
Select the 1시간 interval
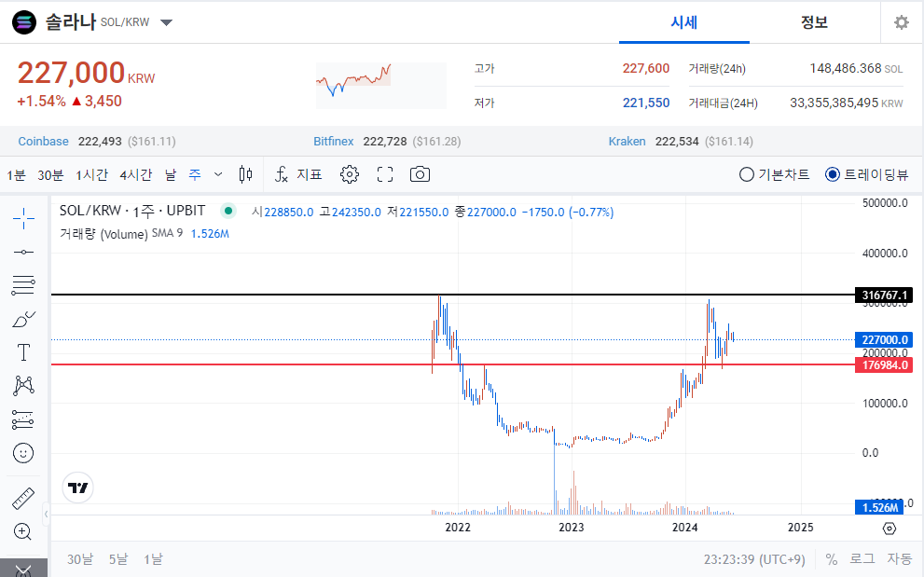pos(92,175)
